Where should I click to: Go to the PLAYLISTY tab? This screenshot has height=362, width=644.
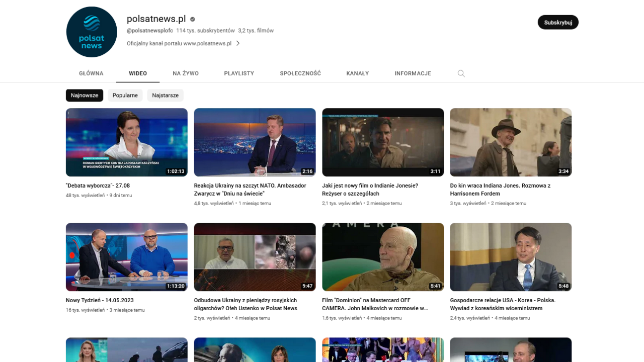239,73
